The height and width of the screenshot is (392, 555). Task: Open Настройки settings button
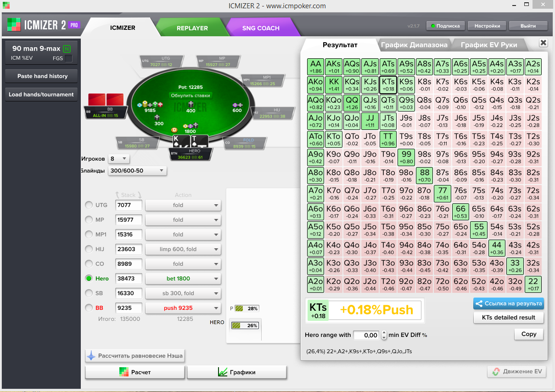pos(488,26)
